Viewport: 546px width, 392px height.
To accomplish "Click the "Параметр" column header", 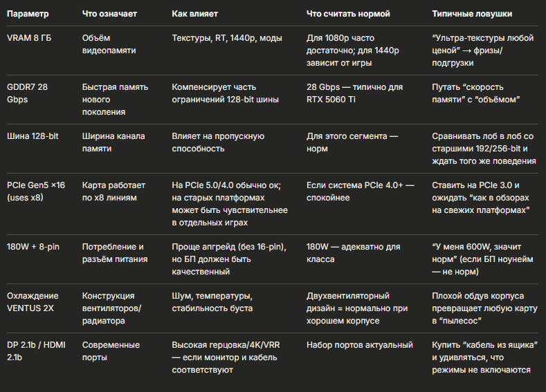I will [28, 14].
